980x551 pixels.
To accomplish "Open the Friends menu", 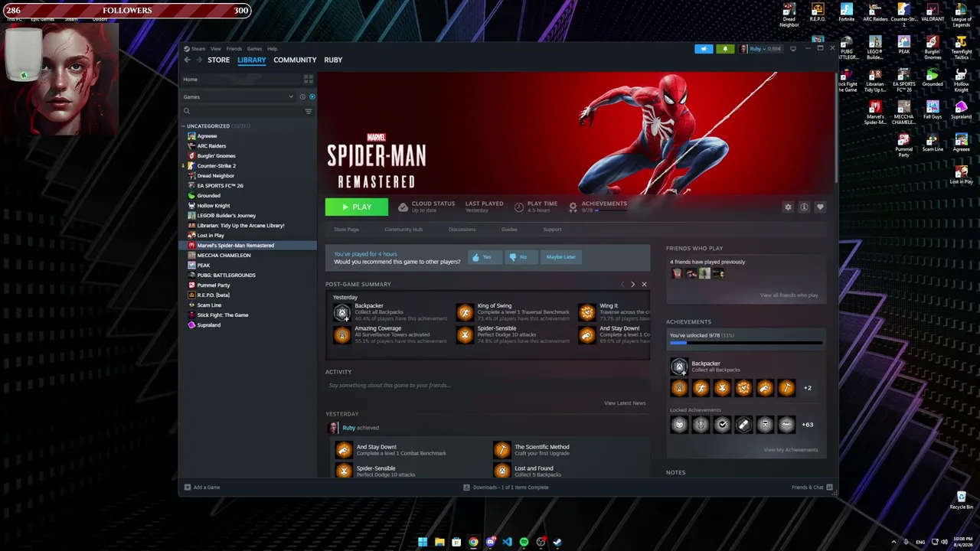I will (x=234, y=49).
